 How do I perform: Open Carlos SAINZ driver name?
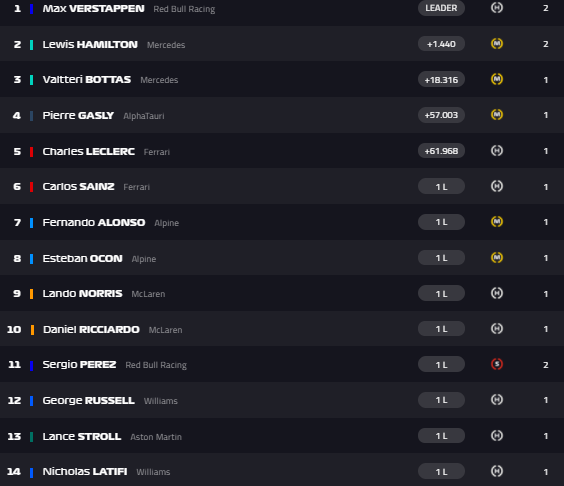[78, 186]
